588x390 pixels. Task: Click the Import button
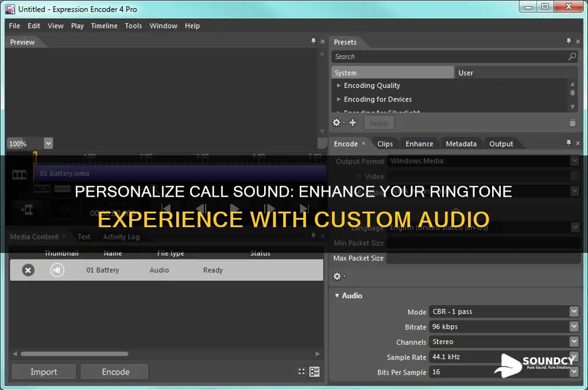[44, 372]
